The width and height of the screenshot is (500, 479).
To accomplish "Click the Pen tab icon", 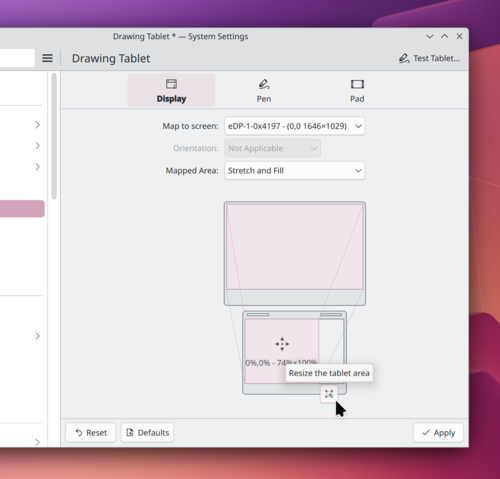I will coord(264,84).
